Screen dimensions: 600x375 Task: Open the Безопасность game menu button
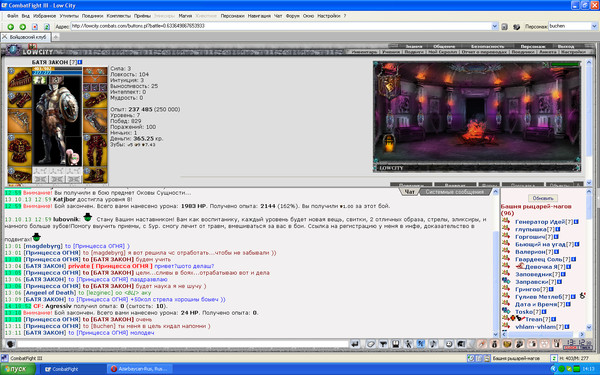point(488,47)
